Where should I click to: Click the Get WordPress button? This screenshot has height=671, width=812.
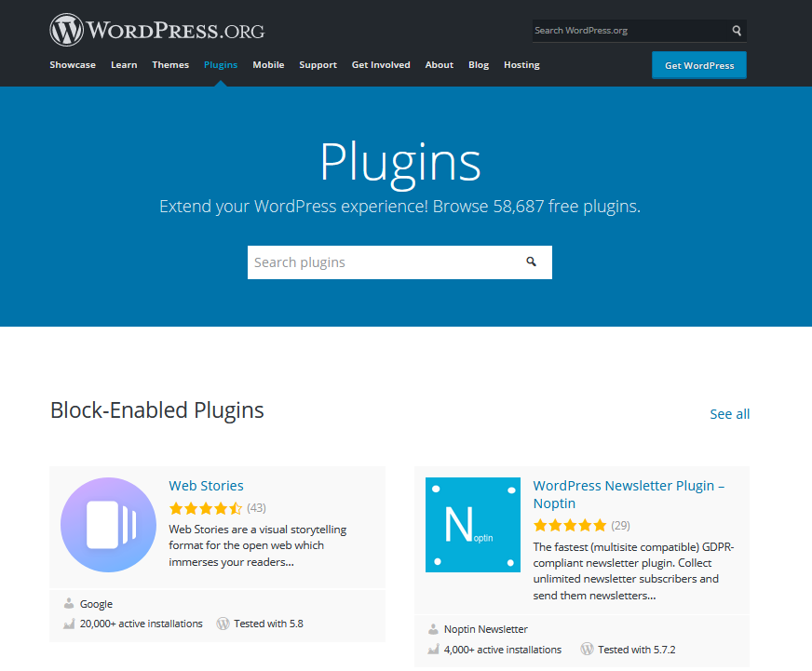[699, 65]
